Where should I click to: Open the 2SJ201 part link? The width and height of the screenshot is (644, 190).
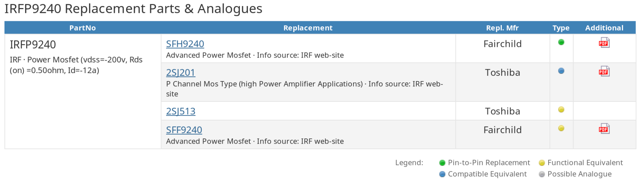(x=181, y=72)
